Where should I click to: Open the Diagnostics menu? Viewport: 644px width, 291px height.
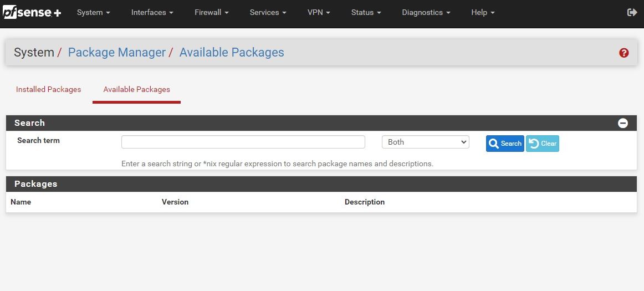pos(426,12)
